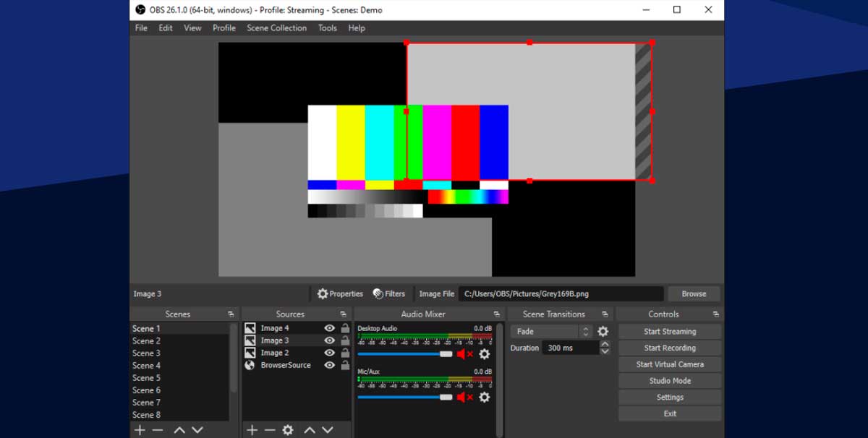Open the Help menu
Image resolution: width=868 pixels, height=438 pixels.
[357, 28]
